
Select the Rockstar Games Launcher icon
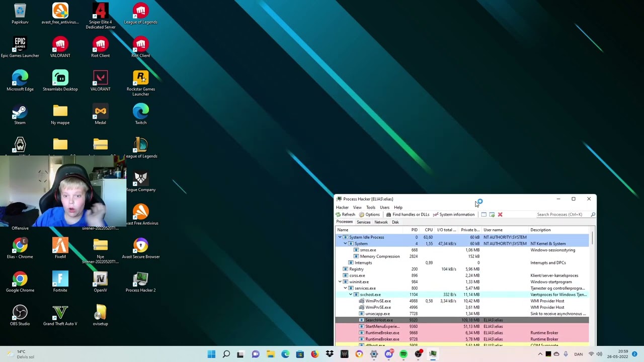(x=141, y=83)
